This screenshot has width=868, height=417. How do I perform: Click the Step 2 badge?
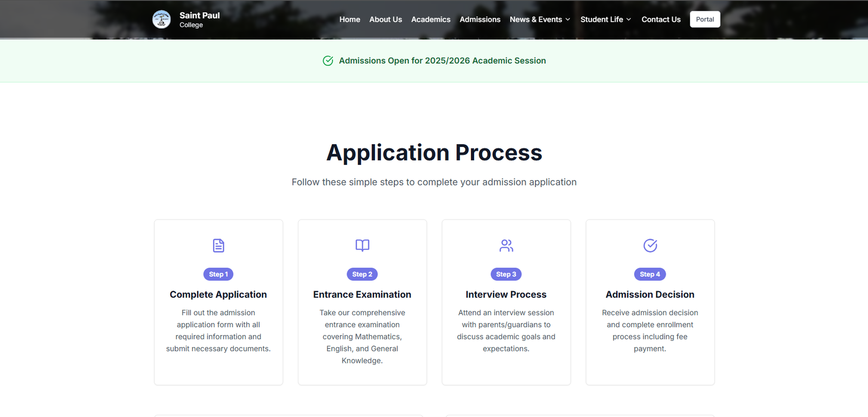point(362,274)
